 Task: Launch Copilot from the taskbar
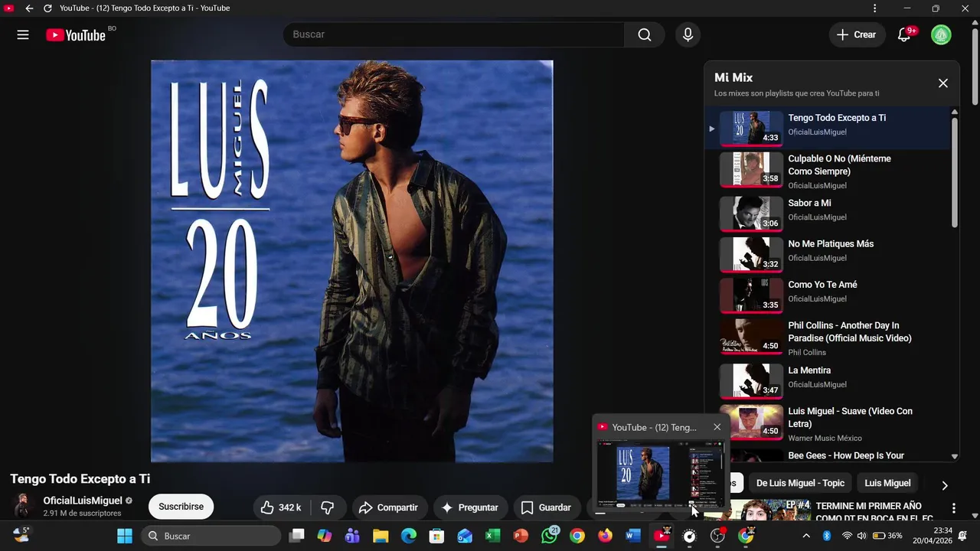pos(325,536)
